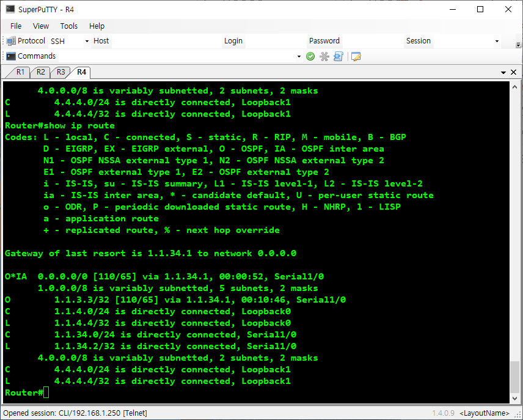This screenshot has height=420, width=523.
Task: Click the 'a - application route' line
Action: coord(101,219)
